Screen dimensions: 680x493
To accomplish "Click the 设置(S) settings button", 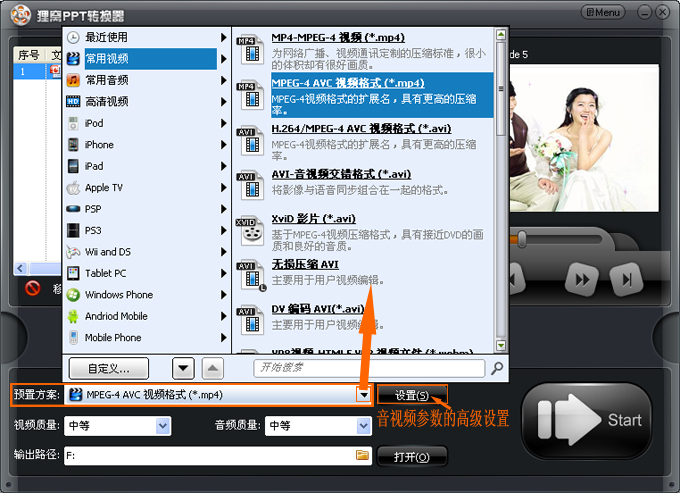I will (x=412, y=395).
